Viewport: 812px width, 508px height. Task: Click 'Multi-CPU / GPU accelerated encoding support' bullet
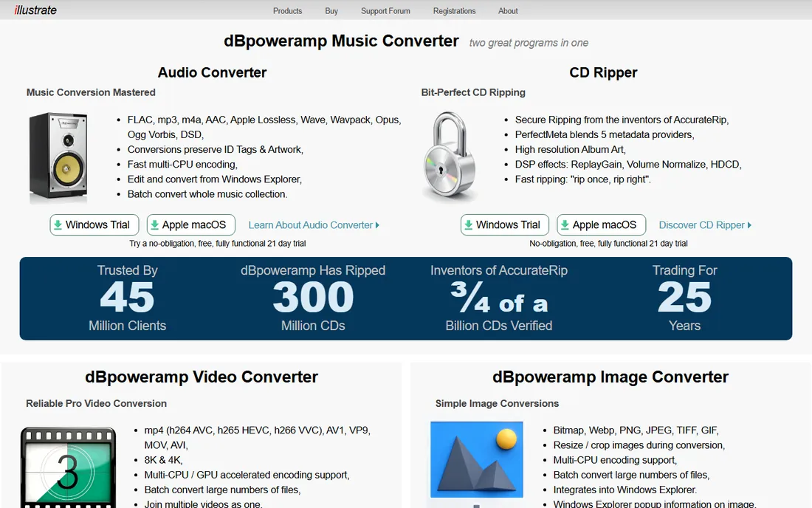point(247,475)
